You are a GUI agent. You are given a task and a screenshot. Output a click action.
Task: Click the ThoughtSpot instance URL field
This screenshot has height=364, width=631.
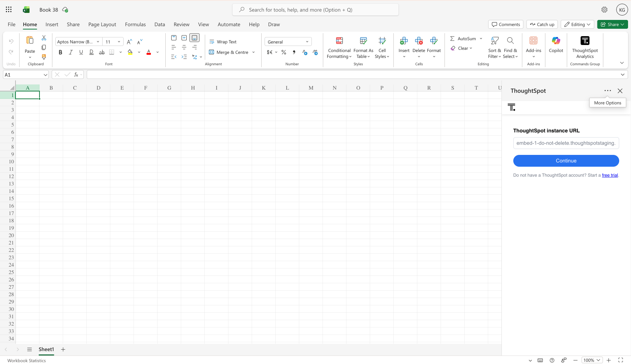pos(566,143)
